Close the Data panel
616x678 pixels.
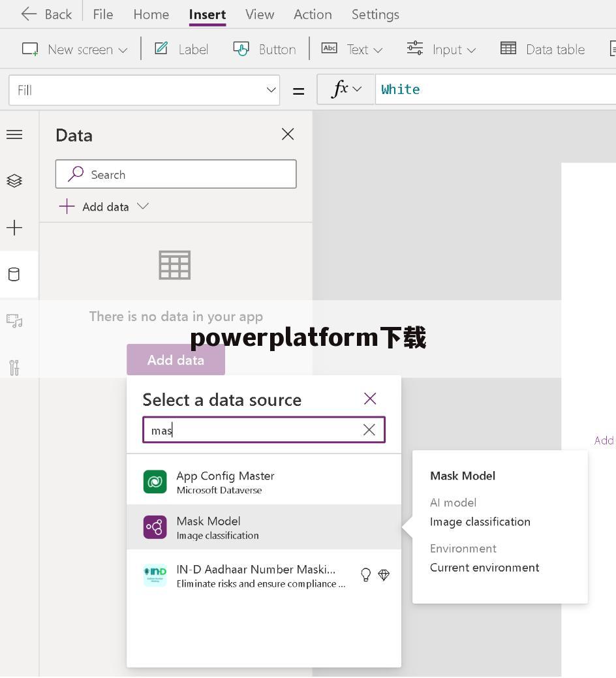pyautogui.click(x=288, y=134)
